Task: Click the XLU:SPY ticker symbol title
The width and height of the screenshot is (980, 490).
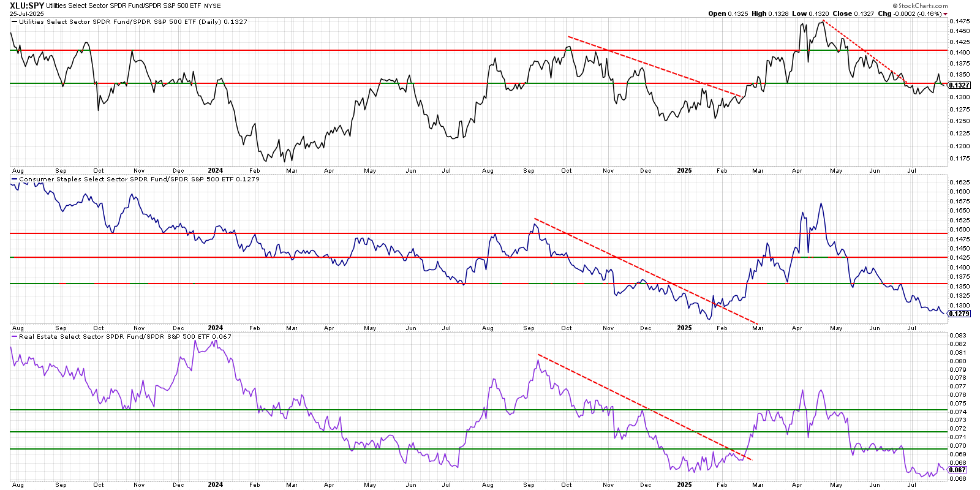Action: point(27,6)
